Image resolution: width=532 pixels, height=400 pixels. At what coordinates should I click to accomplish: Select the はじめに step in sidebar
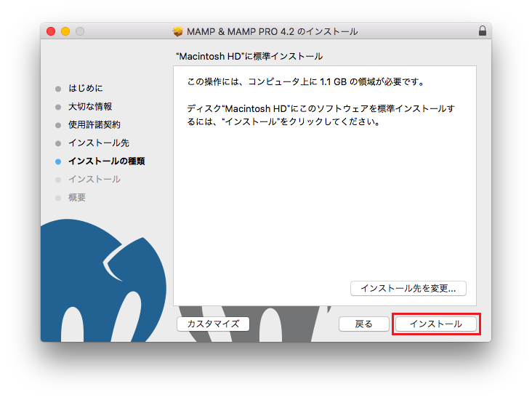[x=86, y=88]
